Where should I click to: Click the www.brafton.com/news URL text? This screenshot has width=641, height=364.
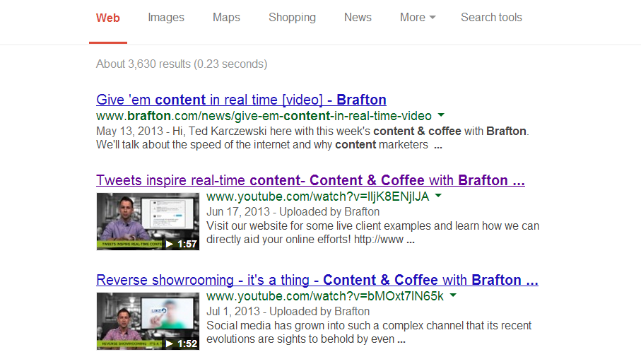[x=264, y=116]
